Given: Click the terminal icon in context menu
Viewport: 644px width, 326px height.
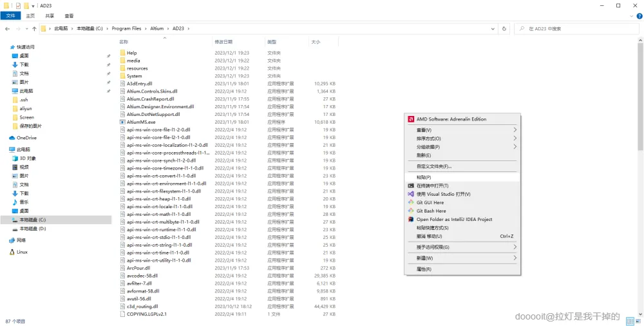Looking at the screenshot, I should tap(410, 186).
